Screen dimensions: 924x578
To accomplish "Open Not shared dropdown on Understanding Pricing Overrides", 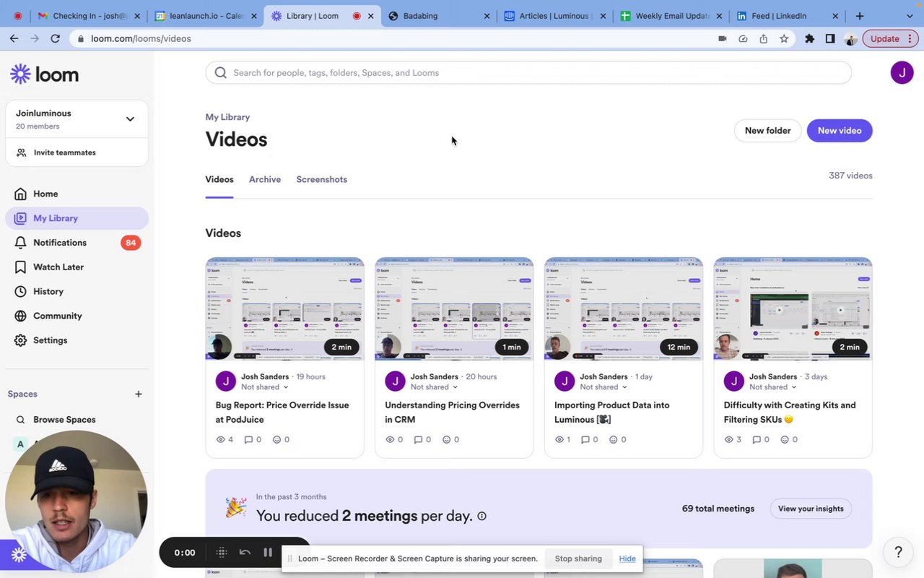I will [434, 387].
